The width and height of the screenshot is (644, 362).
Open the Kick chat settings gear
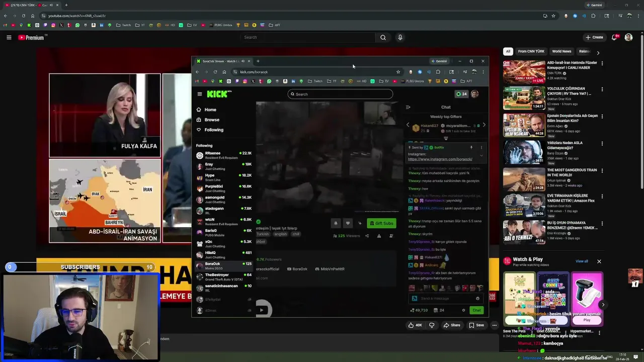pos(463,310)
